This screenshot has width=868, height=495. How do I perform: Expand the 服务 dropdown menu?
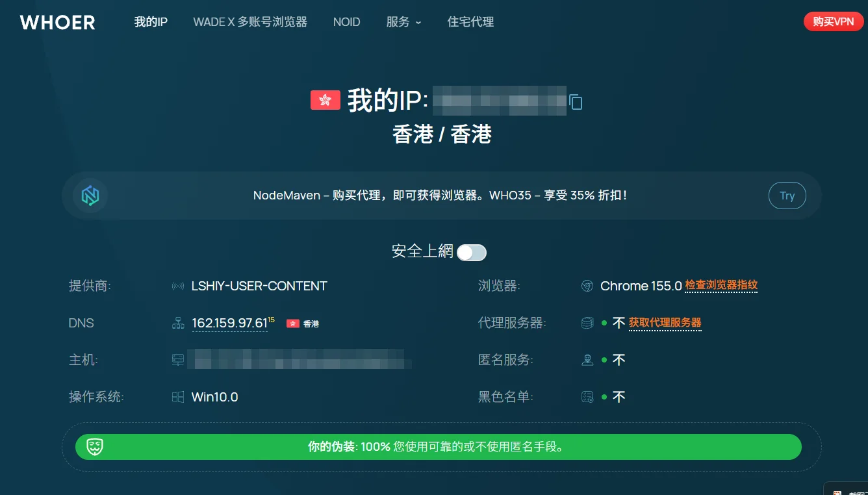pos(403,22)
